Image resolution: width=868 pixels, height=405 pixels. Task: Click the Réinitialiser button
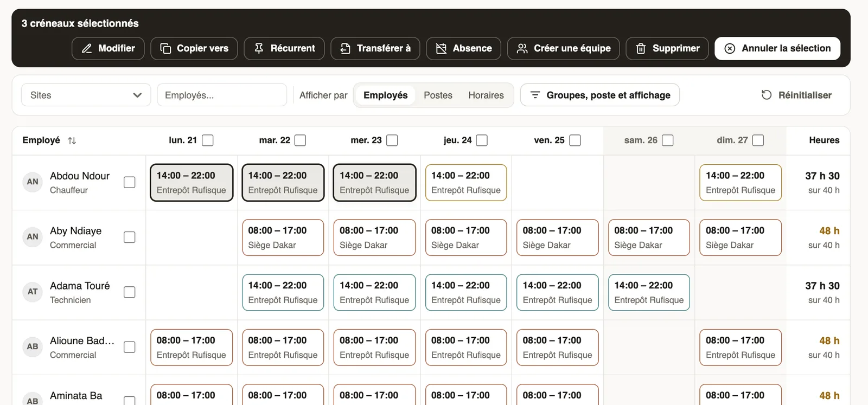796,95
